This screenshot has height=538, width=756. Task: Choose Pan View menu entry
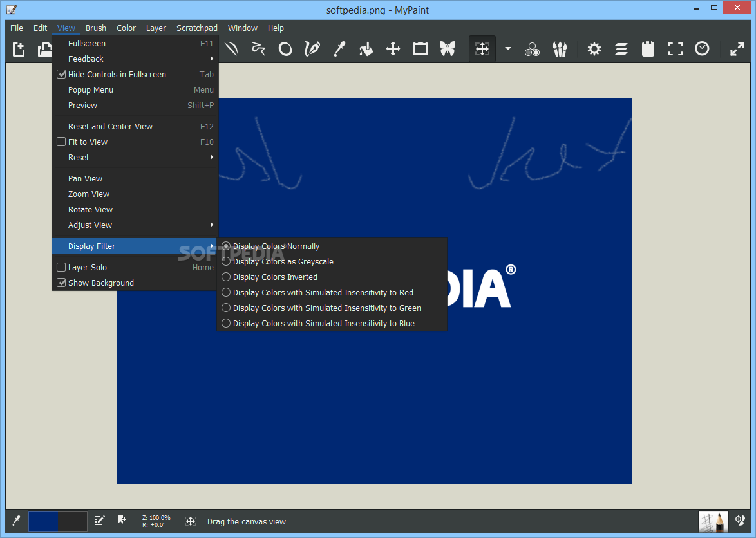tap(135, 179)
